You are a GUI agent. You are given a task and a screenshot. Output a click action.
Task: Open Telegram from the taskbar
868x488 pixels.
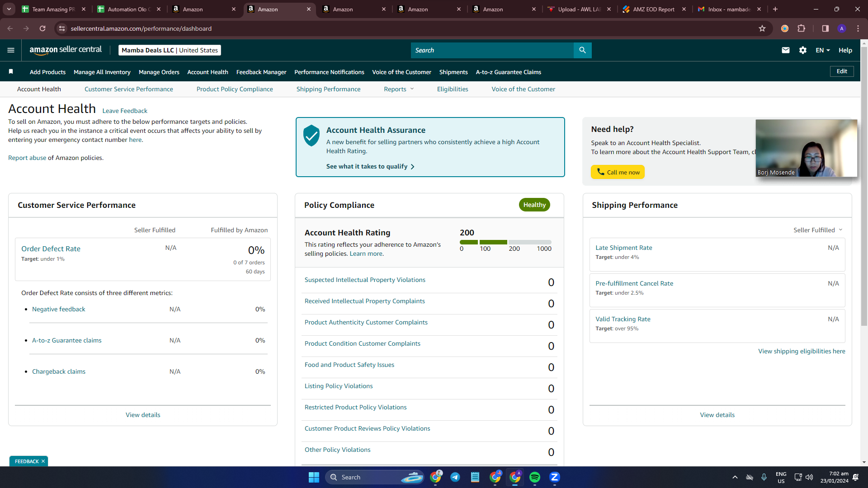coord(455,477)
